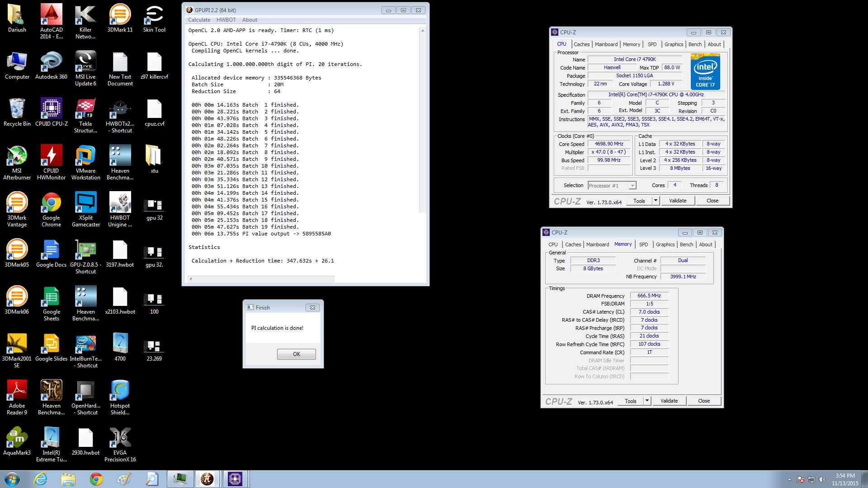
Task: Open the Killer Network desktop icon
Action: click(85, 21)
